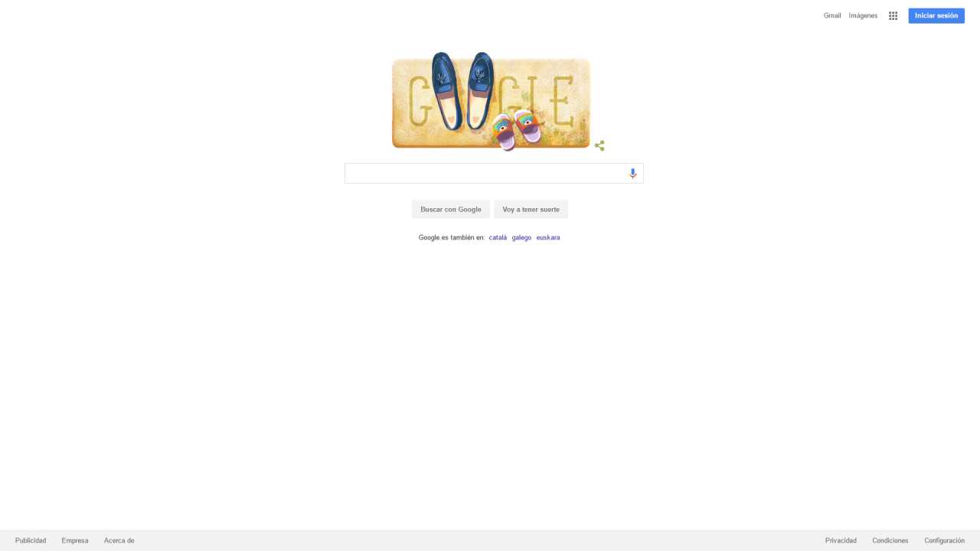Open the Empresa footer link
The width and height of the screenshot is (980, 551).
pos(75,540)
